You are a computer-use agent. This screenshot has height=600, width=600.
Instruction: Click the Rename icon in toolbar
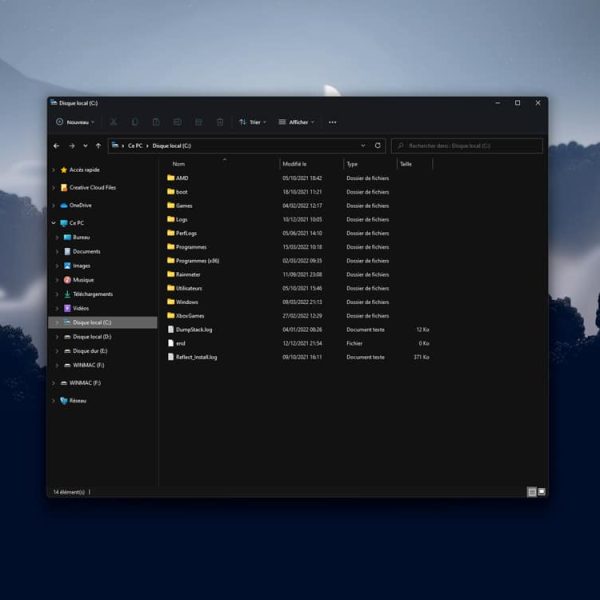177,122
